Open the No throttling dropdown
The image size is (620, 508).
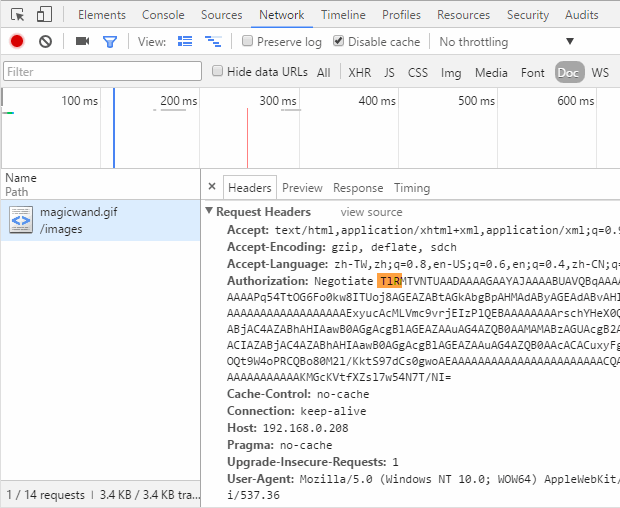coord(506,42)
